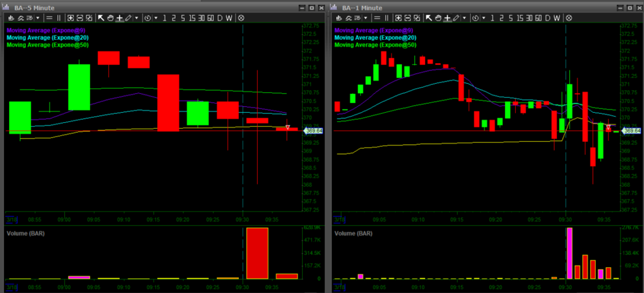Activate the crosshair tool in 5 Minute chart
The width and height of the screenshot is (644, 293).
119,18
